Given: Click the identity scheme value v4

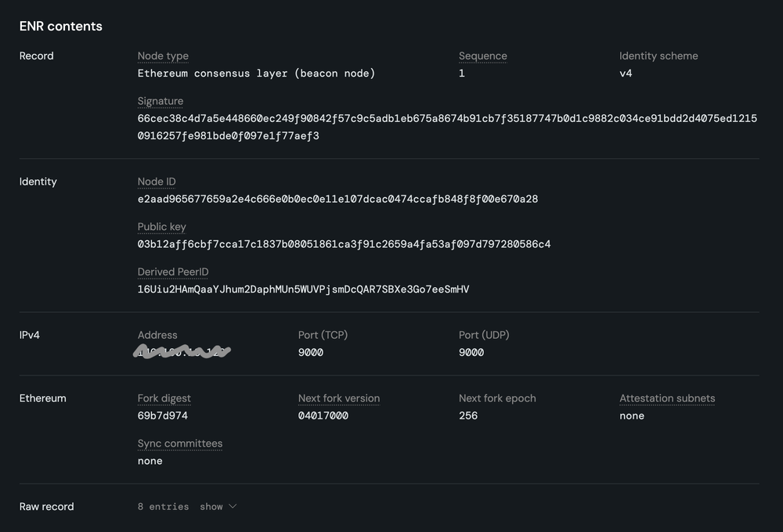Looking at the screenshot, I should pos(626,74).
